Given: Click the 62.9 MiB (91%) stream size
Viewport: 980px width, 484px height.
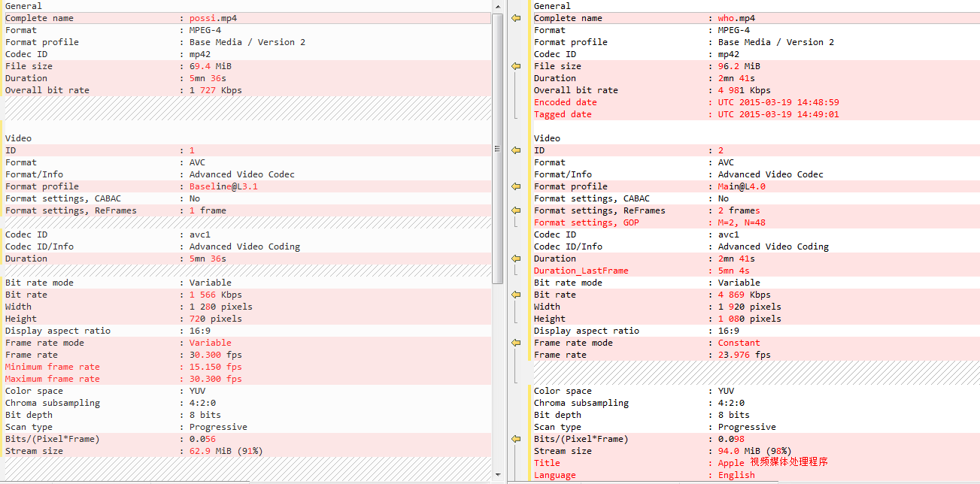Looking at the screenshot, I should coord(226,451).
